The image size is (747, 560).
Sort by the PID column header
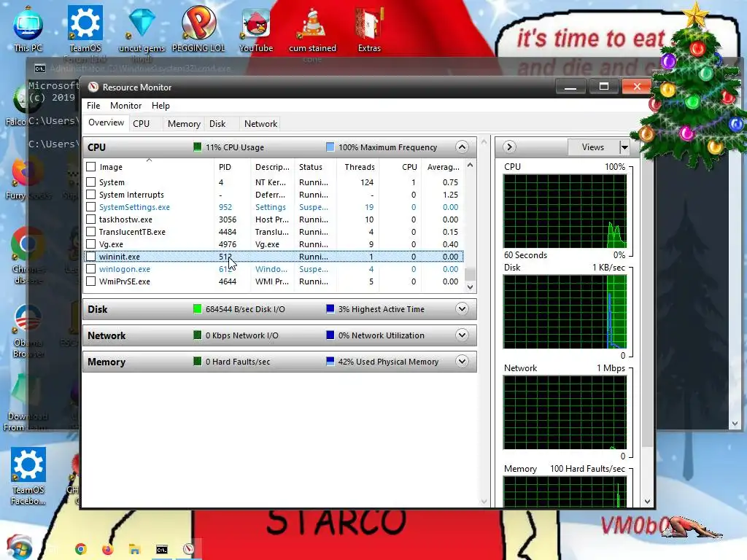(233, 167)
